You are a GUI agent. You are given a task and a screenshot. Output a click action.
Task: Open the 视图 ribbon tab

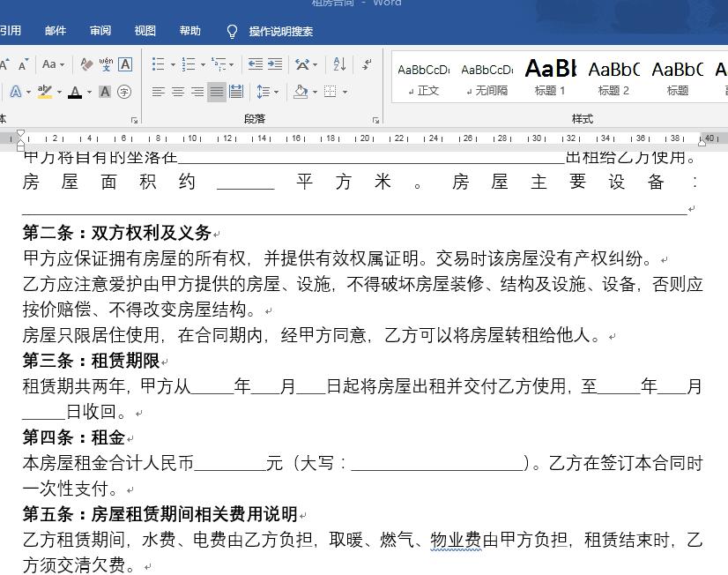[145, 31]
